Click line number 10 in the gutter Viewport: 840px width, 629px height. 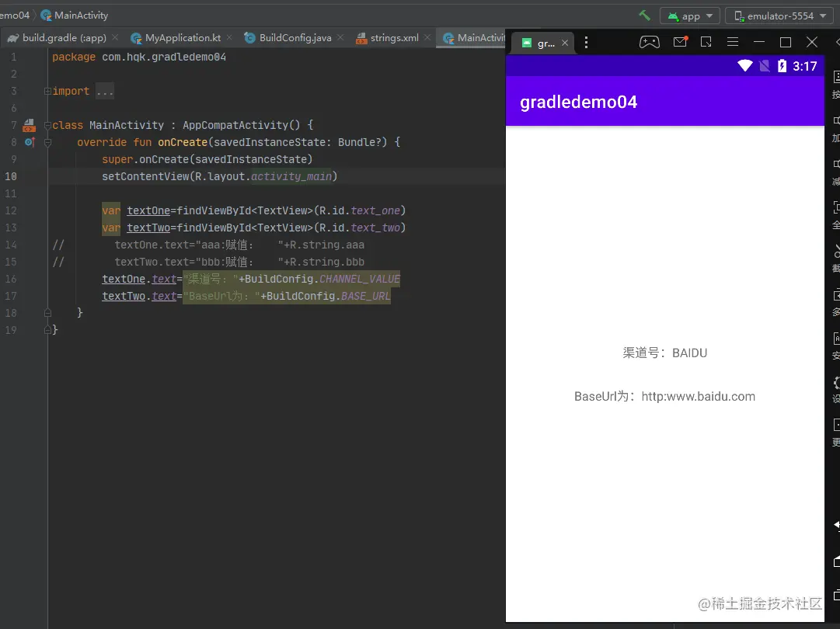(11, 176)
